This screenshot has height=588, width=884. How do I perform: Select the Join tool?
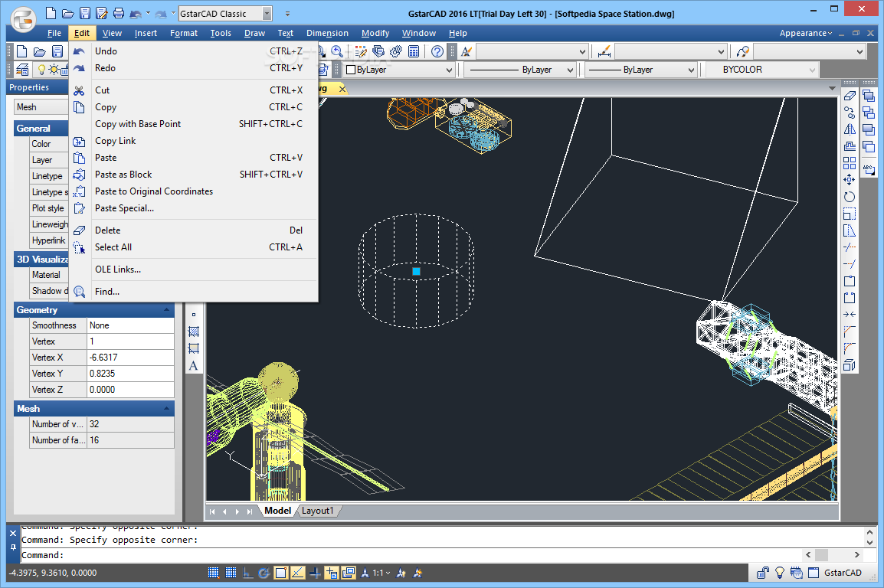(x=850, y=314)
